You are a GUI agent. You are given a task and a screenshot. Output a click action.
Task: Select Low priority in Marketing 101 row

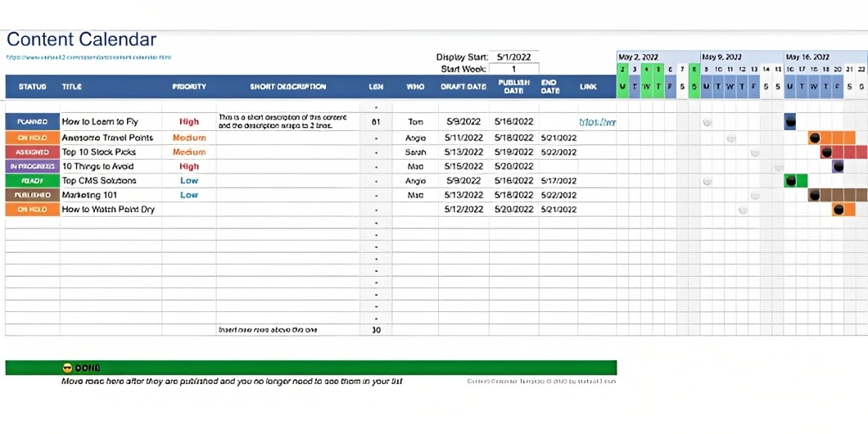[189, 196]
